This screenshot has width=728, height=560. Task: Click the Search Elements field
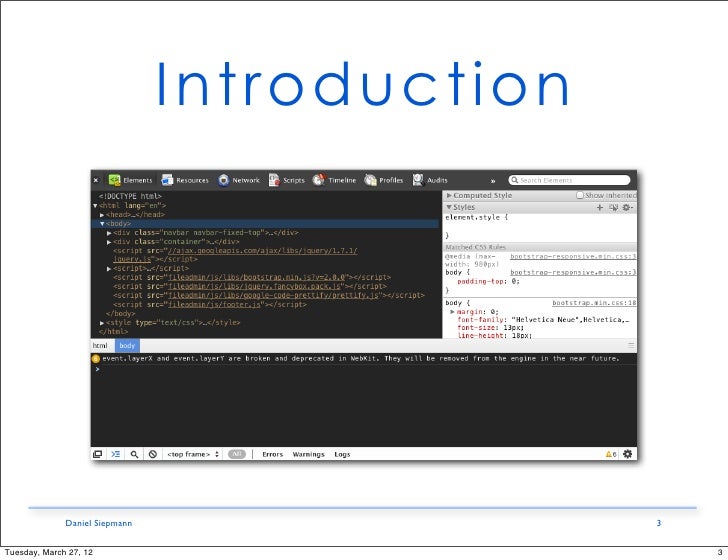pos(569,180)
